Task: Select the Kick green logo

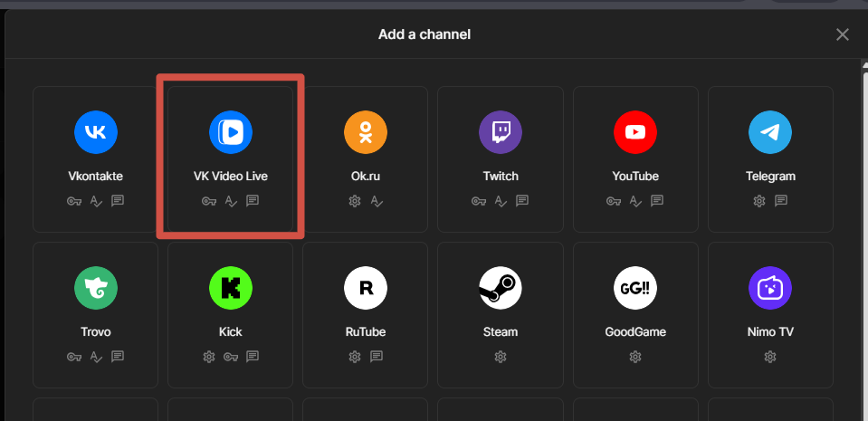Action: point(230,288)
